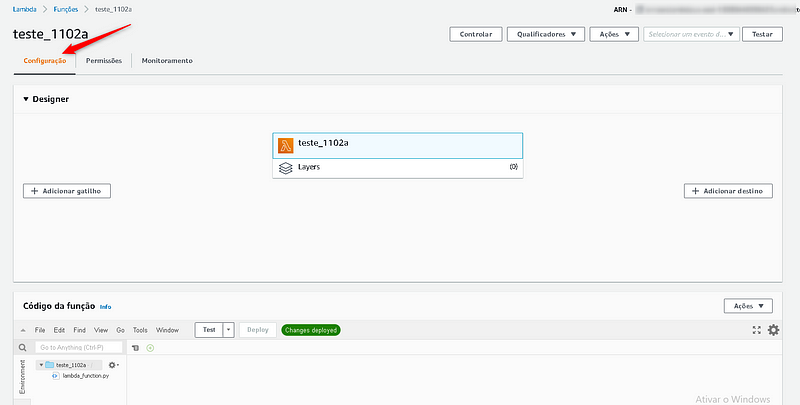Open the Find menu
The height and width of the screenshot is (405, 800).
80,330
